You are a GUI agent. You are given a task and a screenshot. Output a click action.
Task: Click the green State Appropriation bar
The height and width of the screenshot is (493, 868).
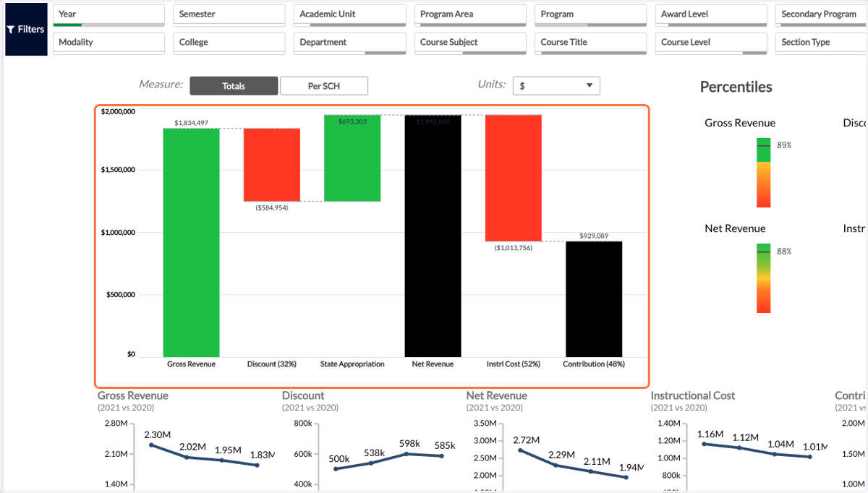pyautogui.click(x=352, y=158)
